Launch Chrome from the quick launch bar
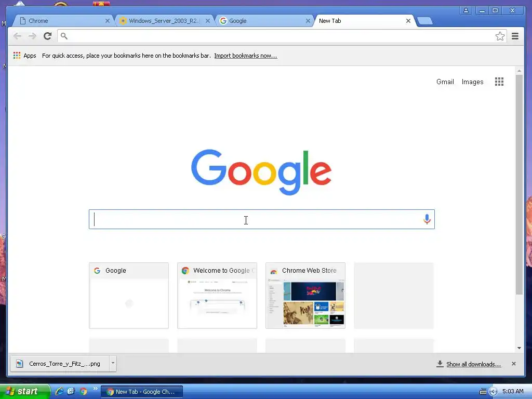This screenshot has width=532, height=399. [x=84, y=391]
